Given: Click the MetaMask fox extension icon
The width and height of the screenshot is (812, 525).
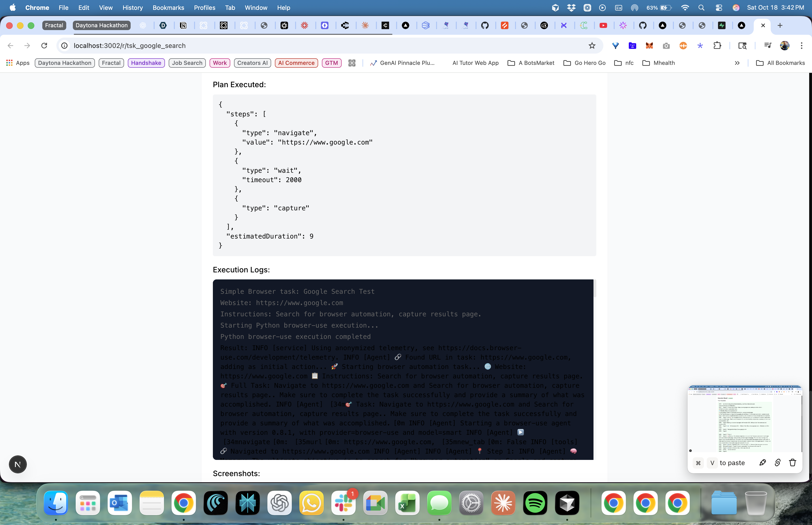Looking at the screenshot, I should point(649,46).
